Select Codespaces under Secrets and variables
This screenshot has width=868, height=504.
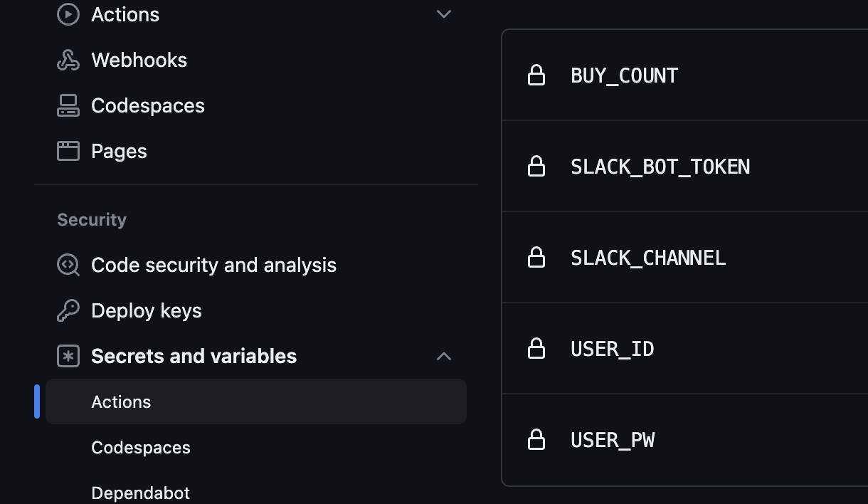[141, 447]
